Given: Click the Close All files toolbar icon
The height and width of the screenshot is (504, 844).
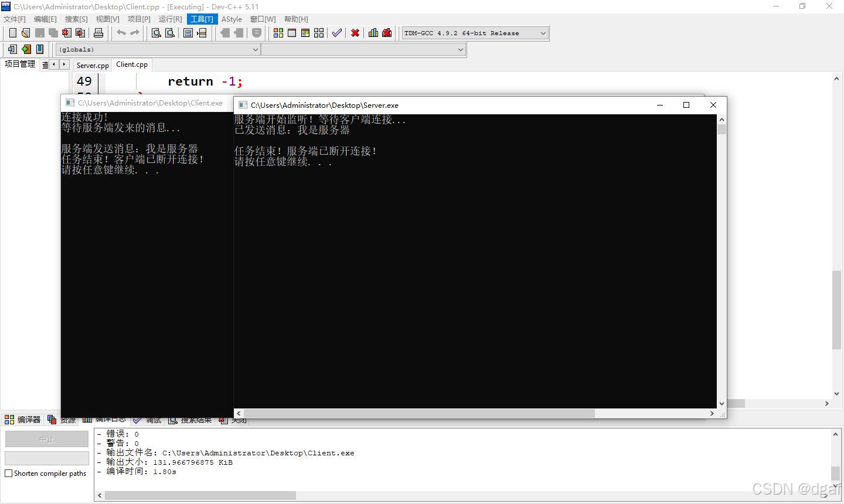Looking at the screenshot, I should (x=81, y=33).
